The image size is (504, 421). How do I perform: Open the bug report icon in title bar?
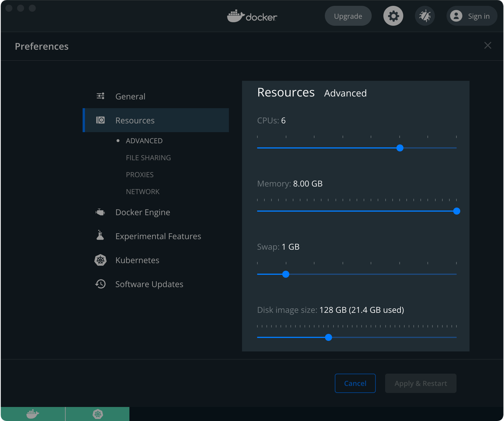point(424,16)
